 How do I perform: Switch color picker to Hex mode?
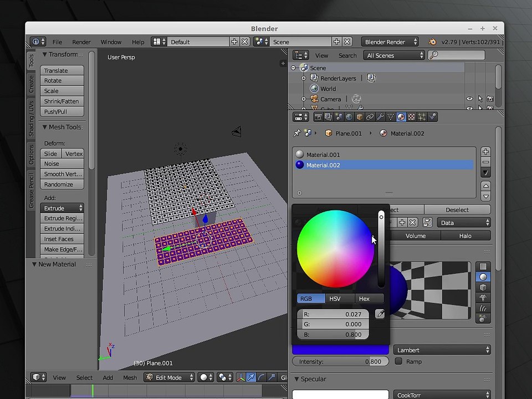(370, 299)
